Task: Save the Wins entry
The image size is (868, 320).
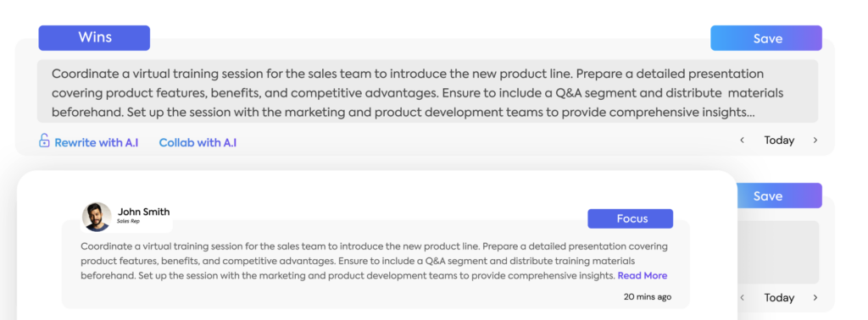Action: [x=766, y=38]
